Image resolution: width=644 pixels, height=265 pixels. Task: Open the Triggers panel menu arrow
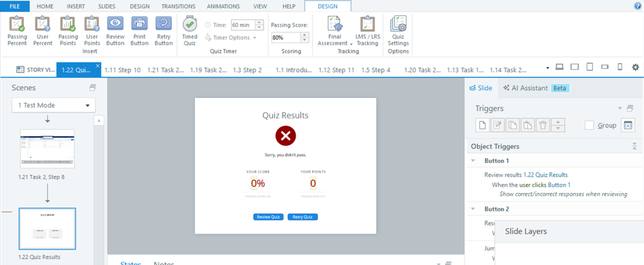tap(620, 109)
